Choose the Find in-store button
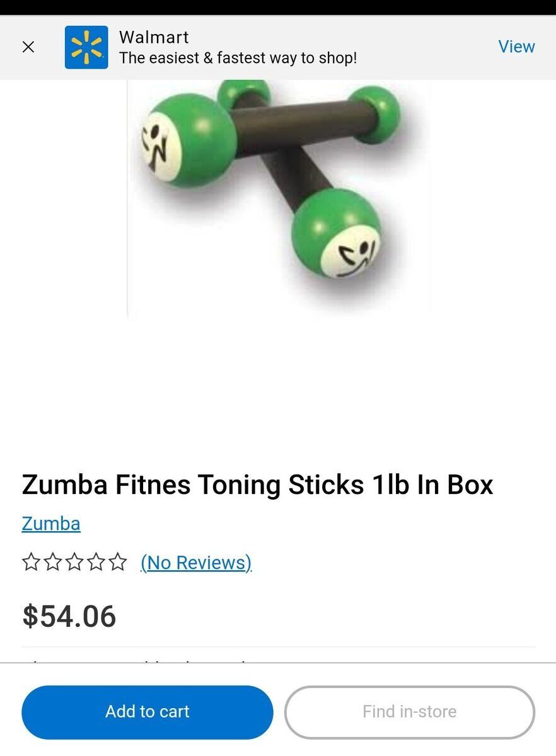The height and width of the screenshot is (756, 556). [x=410, y=712]
